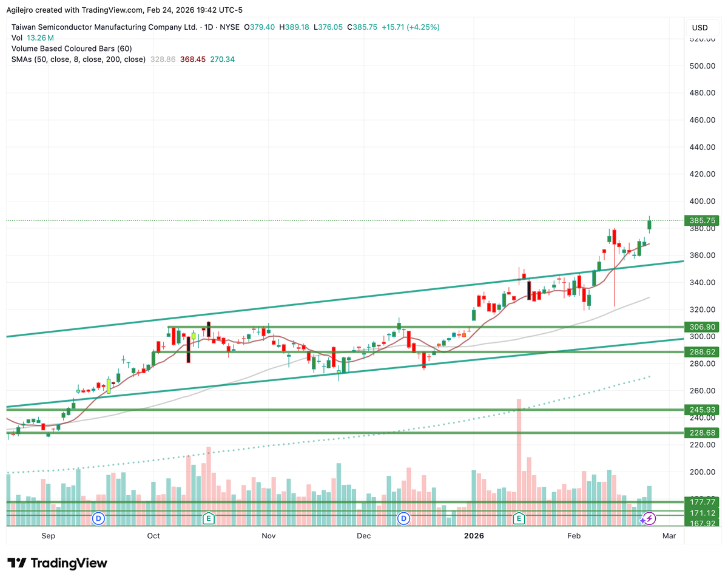Click the 368.45 SMA value in the legend

[x=193, y=59]
